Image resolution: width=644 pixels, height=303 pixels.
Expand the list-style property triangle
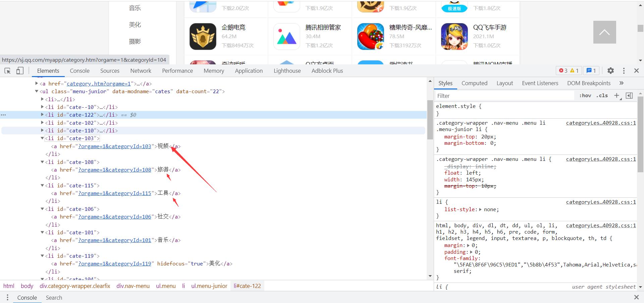pos(480,209)
